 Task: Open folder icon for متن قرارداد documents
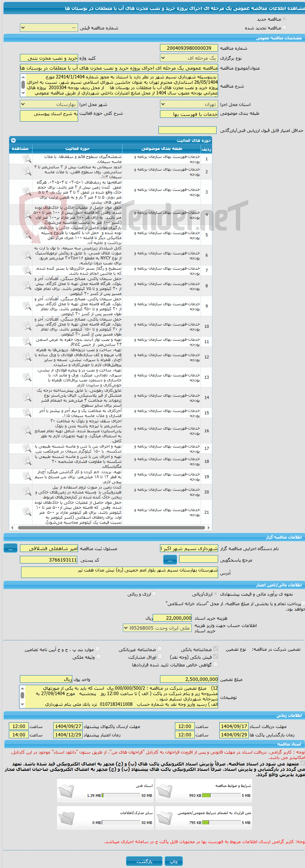click(165, 818)
